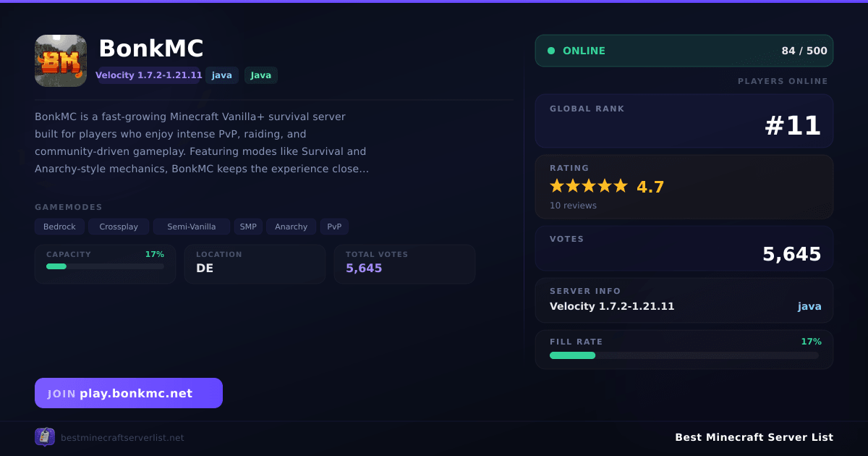Viewport: 868px width, 456px height.
Task: Click the green Java platform tag
Action: click(261, 75)
